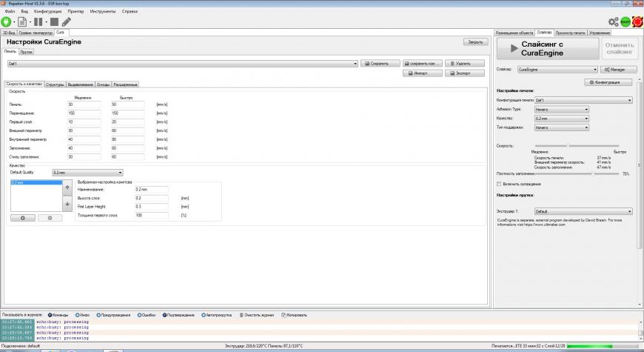Switch to График температур tab

coord(36,33)
